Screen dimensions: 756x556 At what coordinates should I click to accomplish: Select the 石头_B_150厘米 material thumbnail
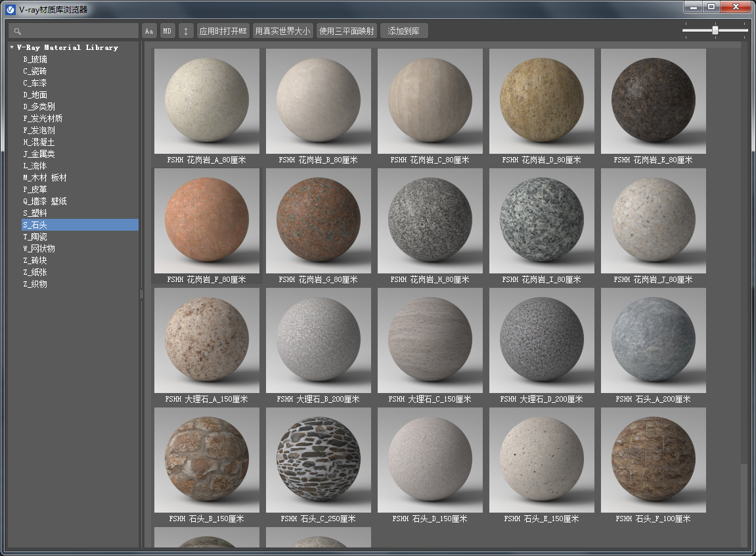(207, 460)
